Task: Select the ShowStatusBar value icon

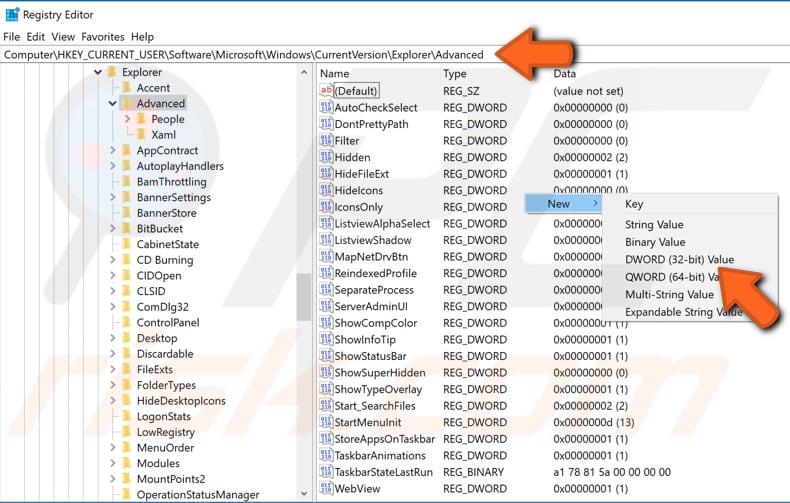Action: point(326,356)
